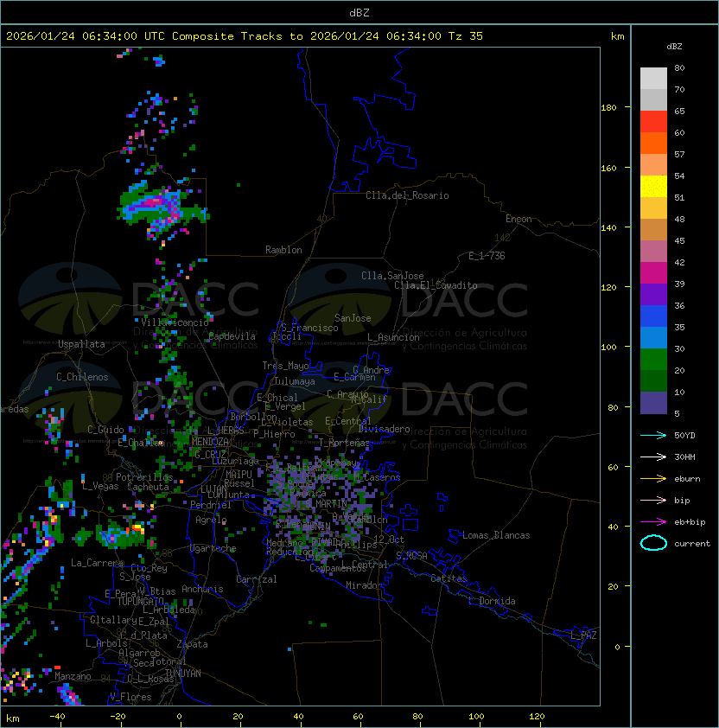Click the Composite Tracks timestamp header
This screenshot has width=719, height=728.
point(245,36)
